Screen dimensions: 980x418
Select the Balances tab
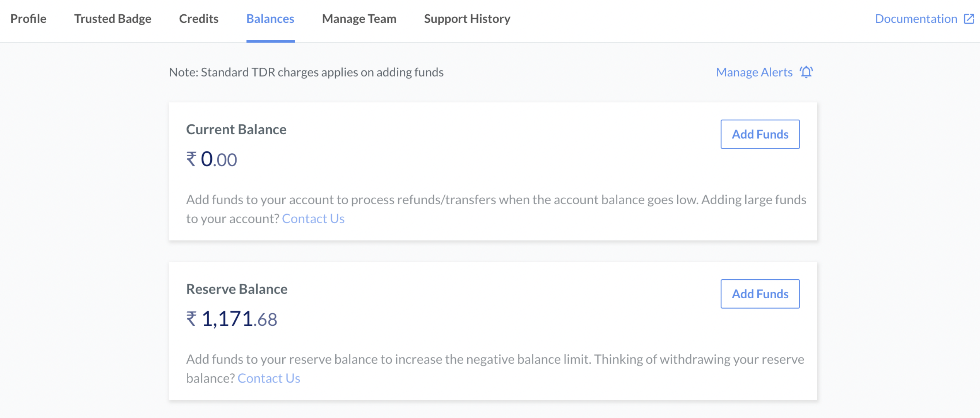tap(270, 19)
